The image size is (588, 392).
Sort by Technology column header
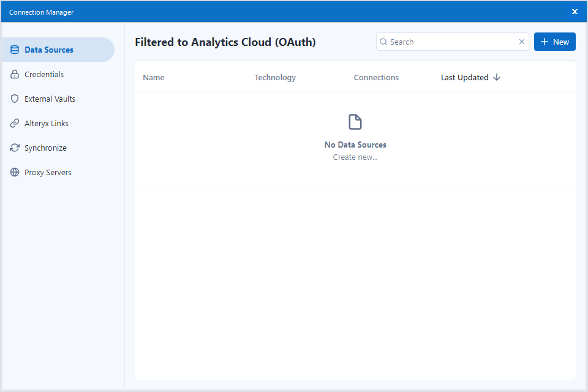click(275, 77)
